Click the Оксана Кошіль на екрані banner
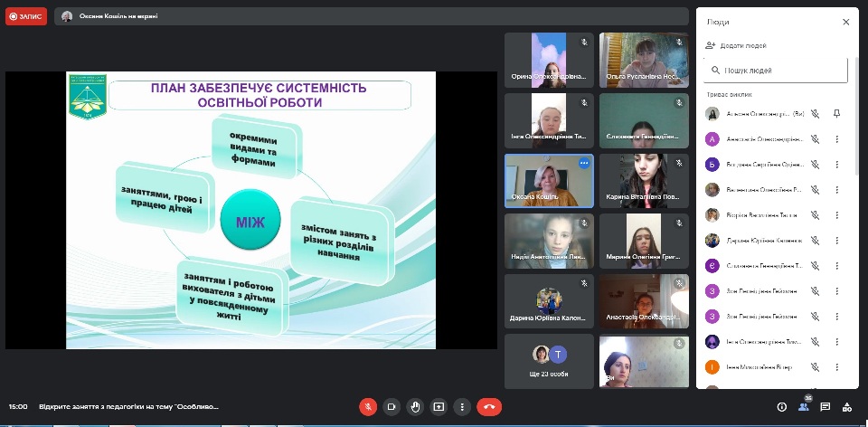The height and width of the screenshot is (427, 868). [371, 16]
